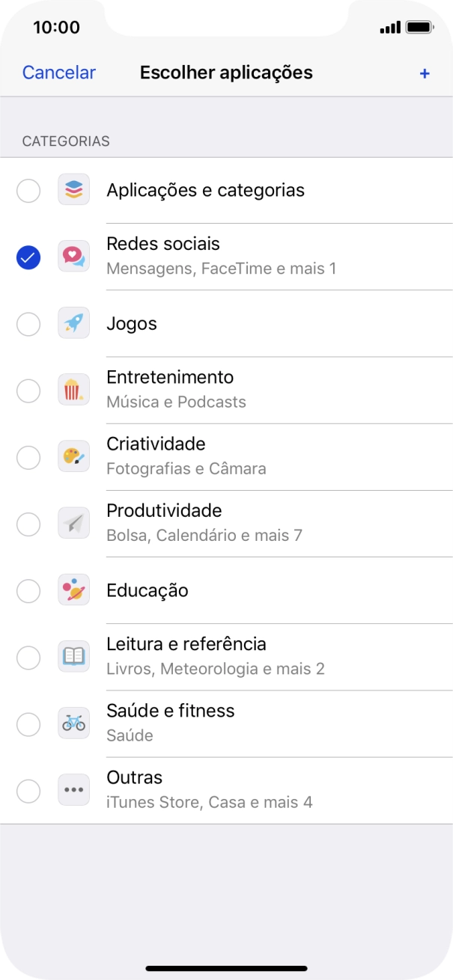The image size is (453, 980).
Task: Tap the Outras ellipsis icon
Action: [x=74, y=788]
